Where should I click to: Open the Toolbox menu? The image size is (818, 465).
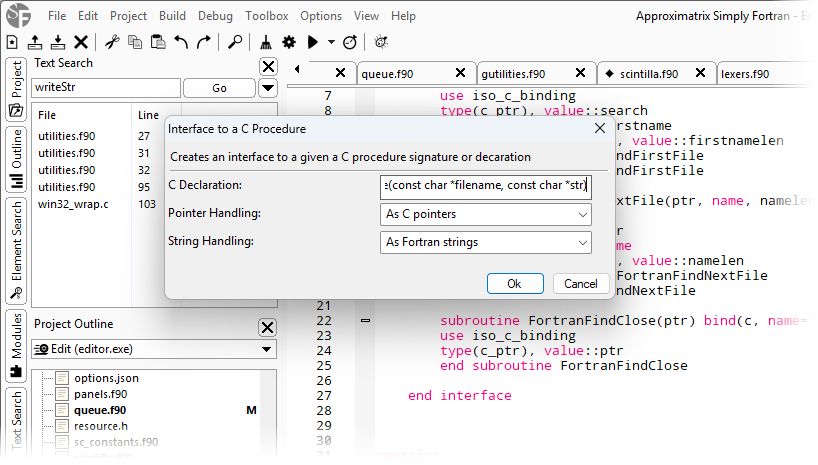[x=267, y=16]
